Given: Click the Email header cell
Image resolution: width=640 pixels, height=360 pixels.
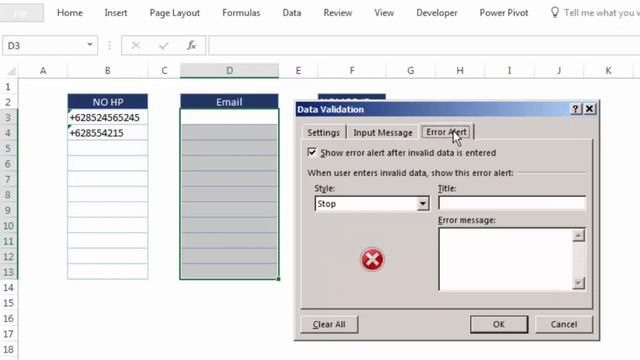Looking at the screenshot, I should [229, 102].
